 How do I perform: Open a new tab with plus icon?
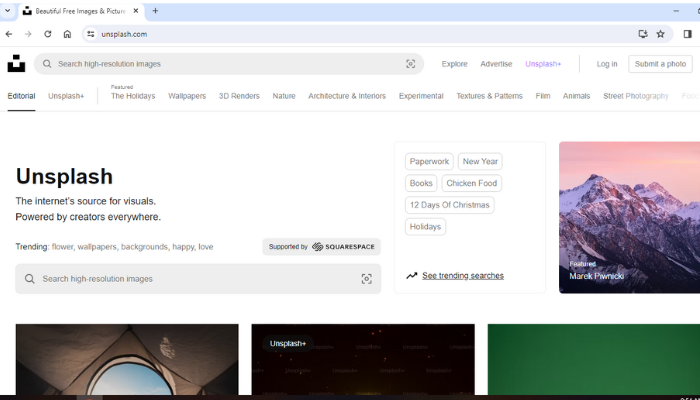155,11
